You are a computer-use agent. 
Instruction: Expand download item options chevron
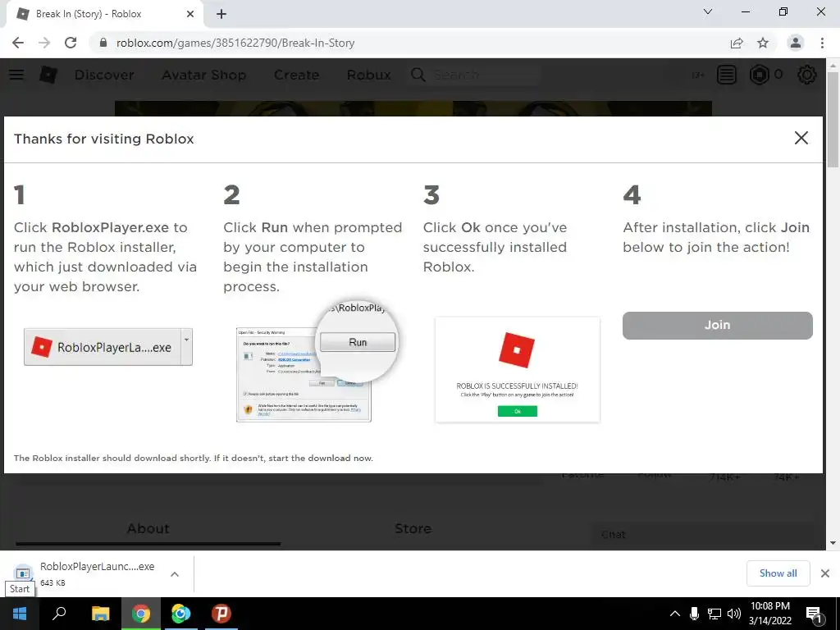click(175, 573)
